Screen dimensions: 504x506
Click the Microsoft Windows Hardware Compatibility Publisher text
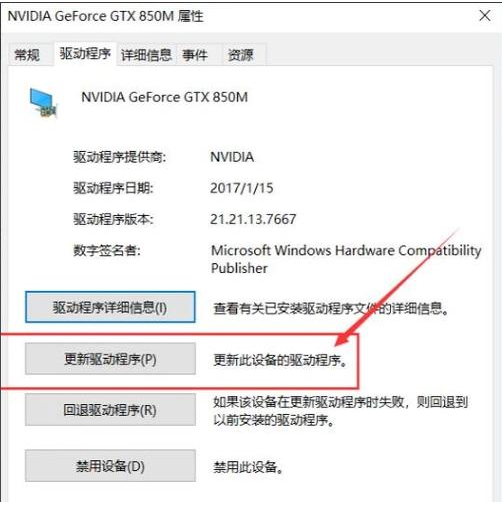point(346,259)
